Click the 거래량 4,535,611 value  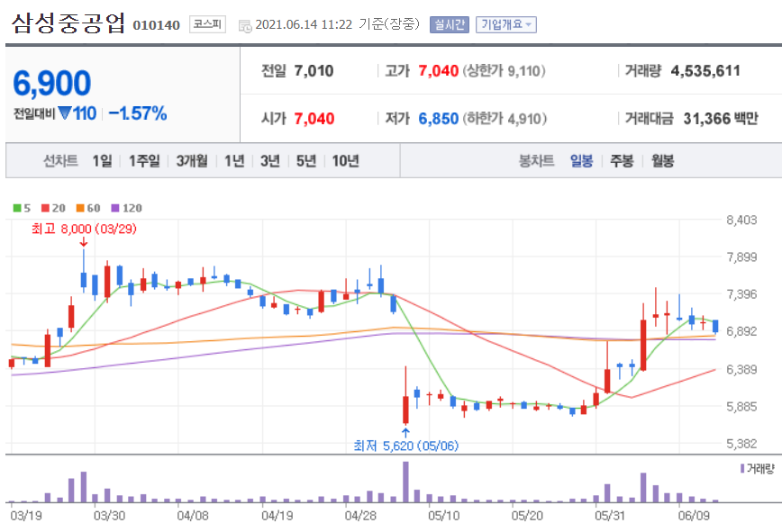(x=705, y=71)
